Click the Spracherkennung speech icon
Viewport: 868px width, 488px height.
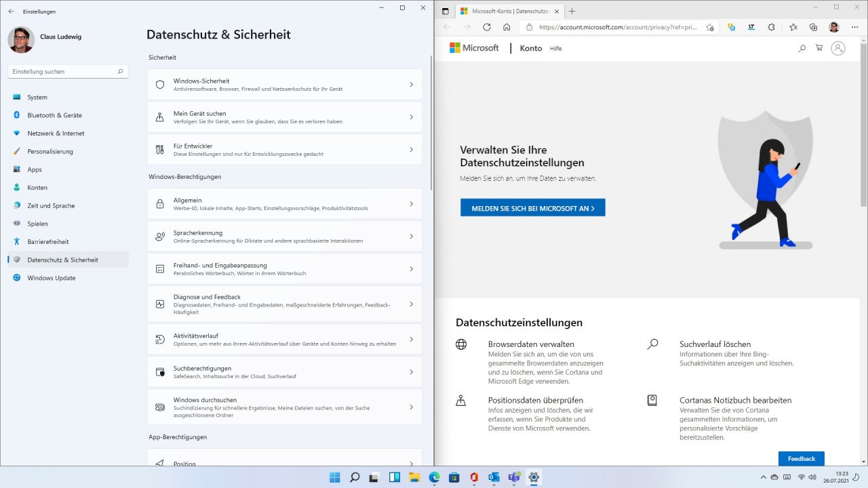click(160, 237)
